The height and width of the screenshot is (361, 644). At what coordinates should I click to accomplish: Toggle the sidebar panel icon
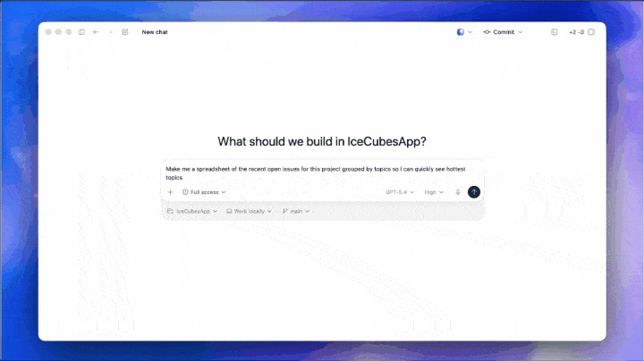(81, 32)
